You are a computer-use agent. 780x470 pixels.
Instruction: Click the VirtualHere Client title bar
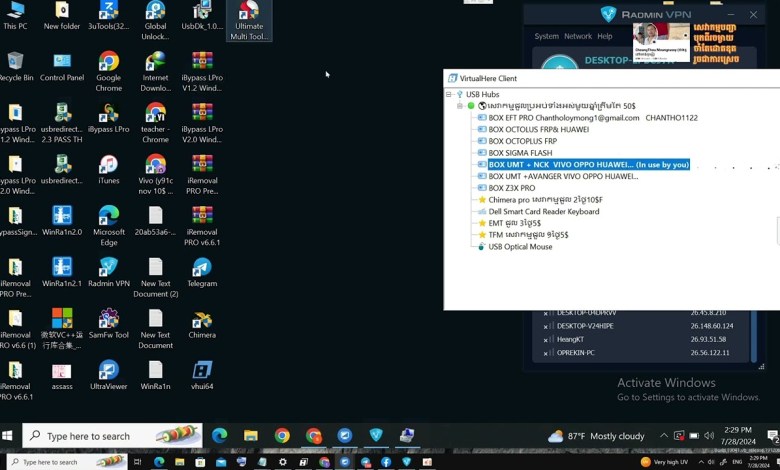(612, 78)
